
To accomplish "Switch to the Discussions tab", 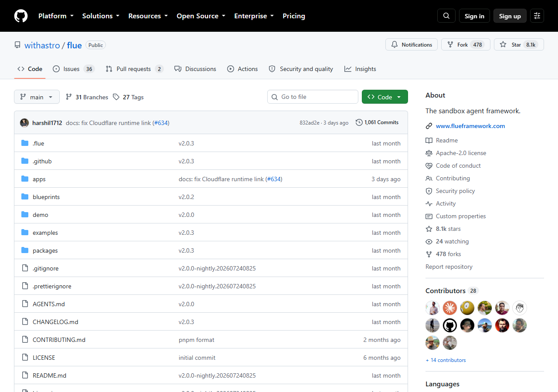I will [x=195, y=69].
